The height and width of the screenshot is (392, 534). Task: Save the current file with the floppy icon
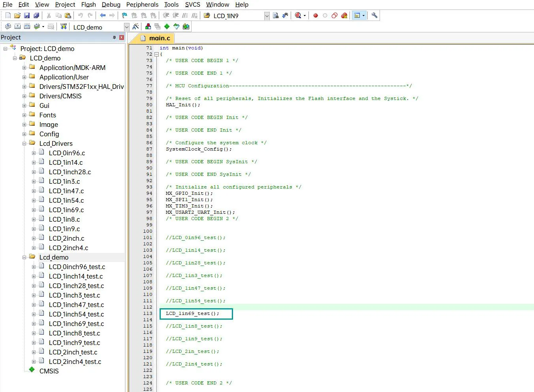pyautogui.click(x=27, y=15)
